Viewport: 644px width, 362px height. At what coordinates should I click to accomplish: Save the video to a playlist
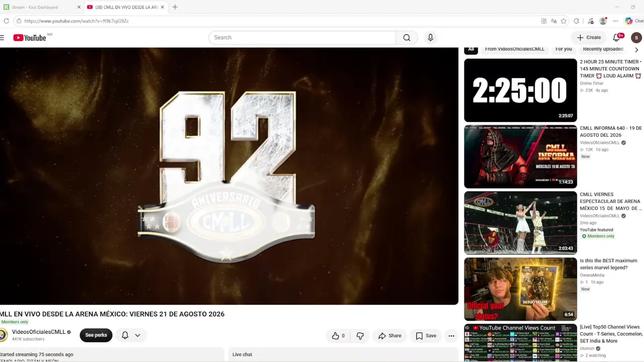(x=426, y=336)
